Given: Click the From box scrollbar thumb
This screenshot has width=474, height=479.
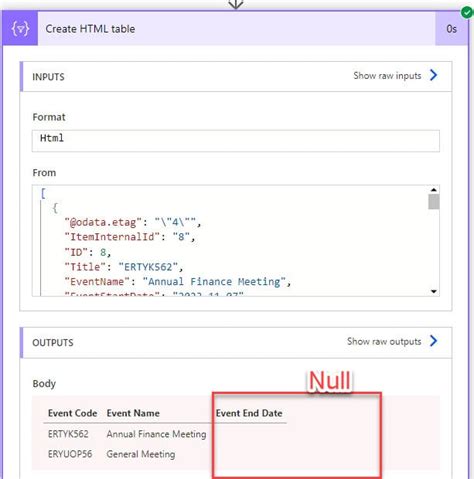Looking at the screenshot, I should coord(434,202).
